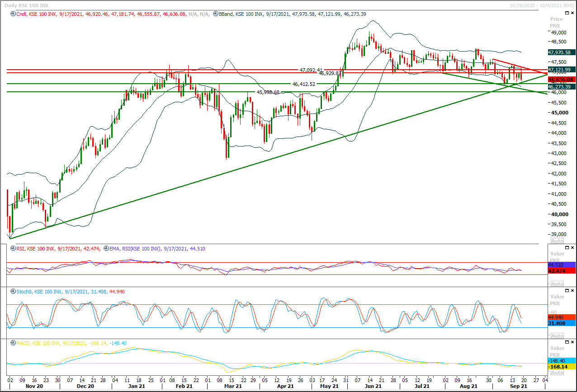Viewport: 577px width, 392px height.
Task: Select the MACD KSE 100 INX legend
Action: pyautogui.click(x=71, y=344)
